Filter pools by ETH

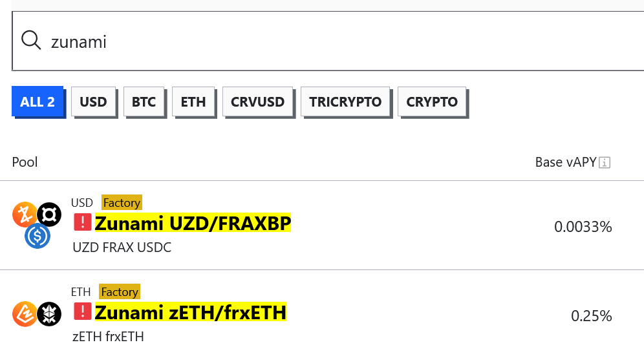coord(193,101)
